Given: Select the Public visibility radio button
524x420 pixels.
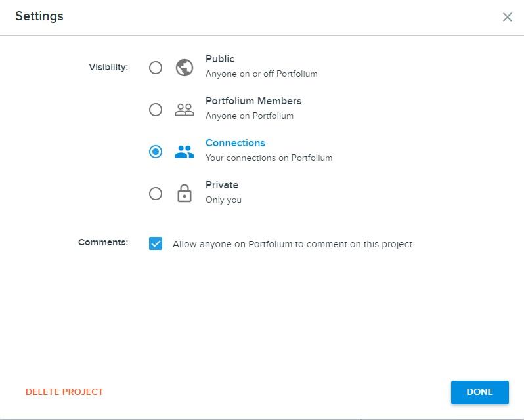Looking at the screenshot, I should [156, 68].
